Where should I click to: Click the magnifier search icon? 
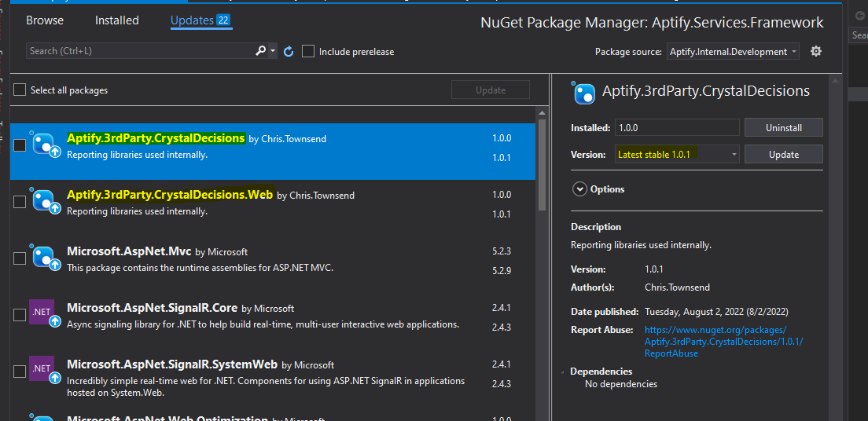tap(260, 51)
